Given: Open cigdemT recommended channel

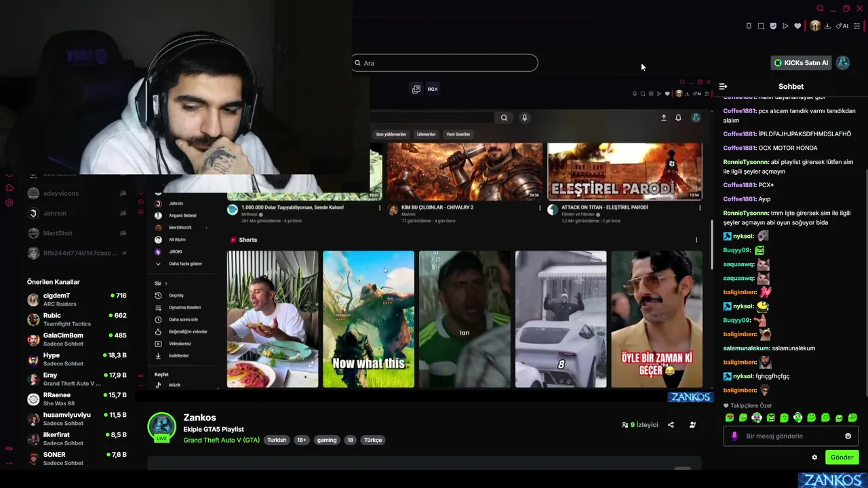Looking at the screenshot, I should pos(77,300).
